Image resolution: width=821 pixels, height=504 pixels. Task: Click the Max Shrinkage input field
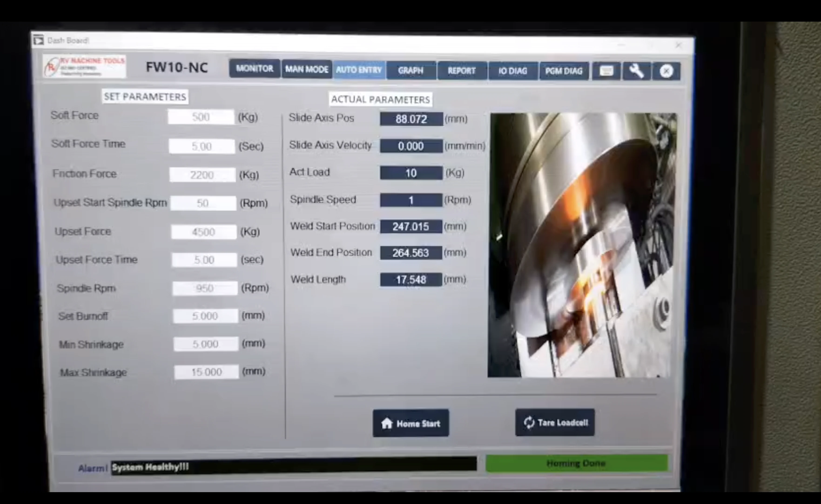coord(206,372)
